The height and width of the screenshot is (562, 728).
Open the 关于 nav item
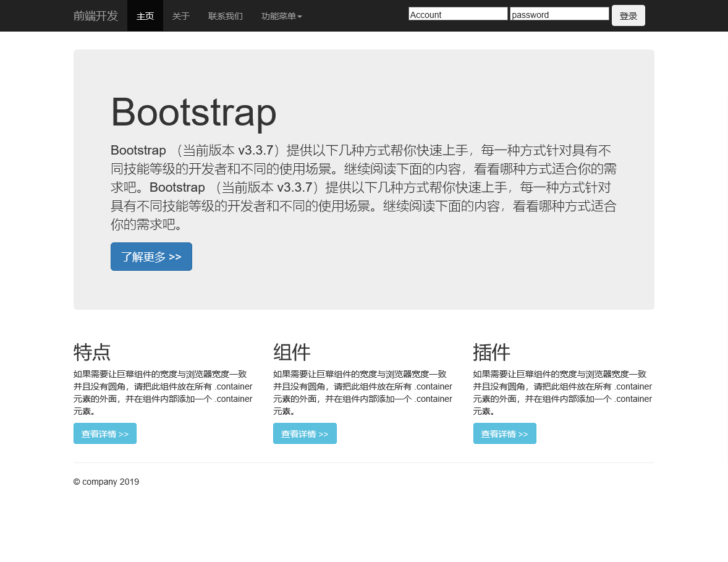180,16
